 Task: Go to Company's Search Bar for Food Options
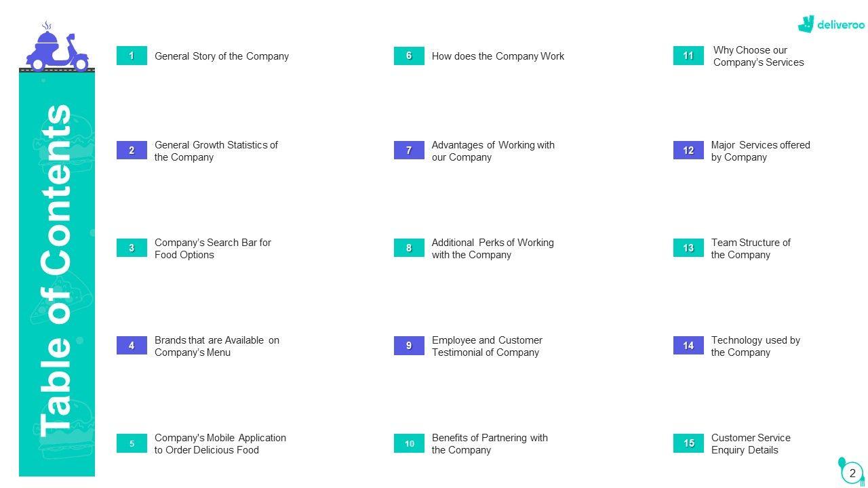click(213, 249)
